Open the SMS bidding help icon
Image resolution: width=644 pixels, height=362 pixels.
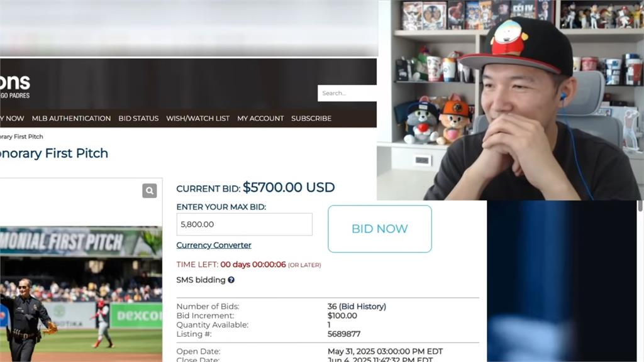231,280
